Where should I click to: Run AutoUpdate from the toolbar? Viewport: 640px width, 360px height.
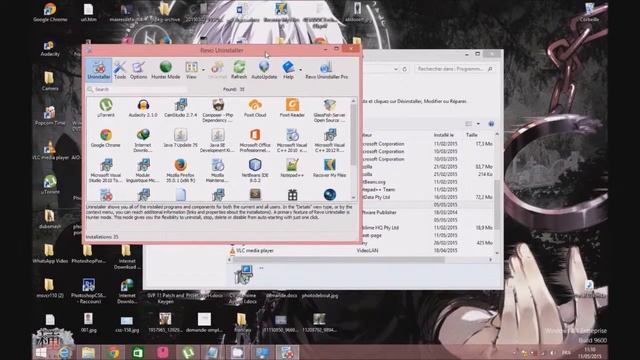(264, 69)
